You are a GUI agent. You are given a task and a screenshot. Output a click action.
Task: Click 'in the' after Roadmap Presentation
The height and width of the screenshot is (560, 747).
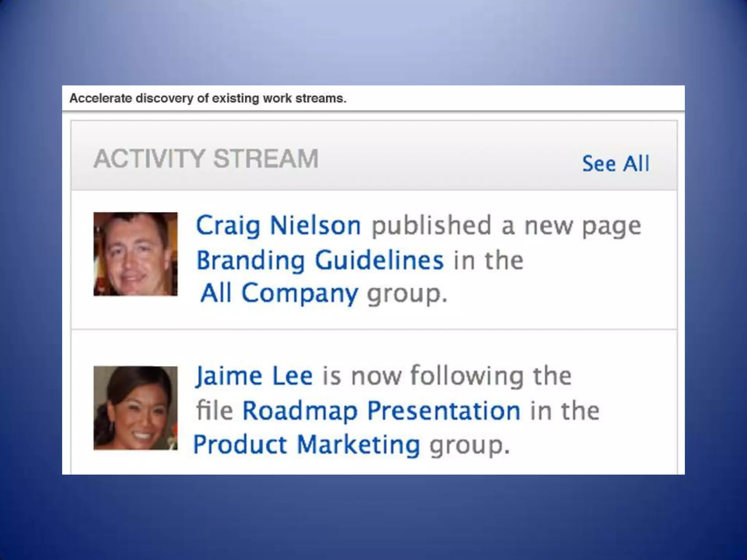(564, 411)
